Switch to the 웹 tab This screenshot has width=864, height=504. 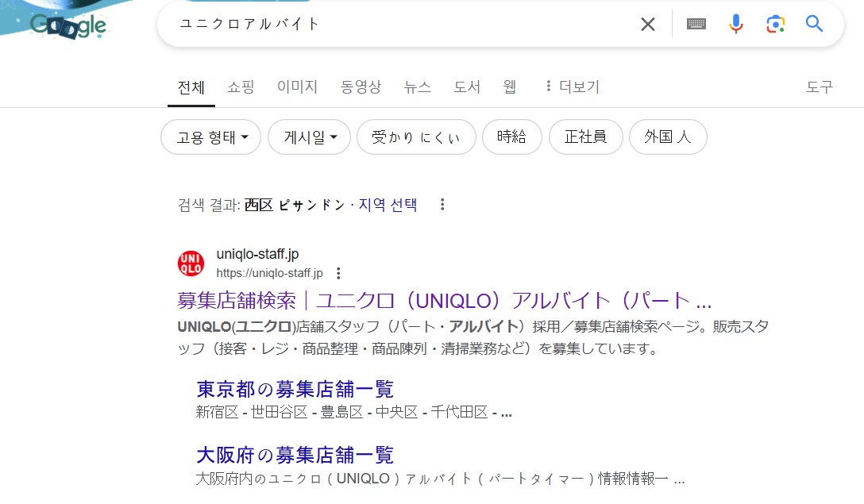pyautogui.click(x=510, y=87)
